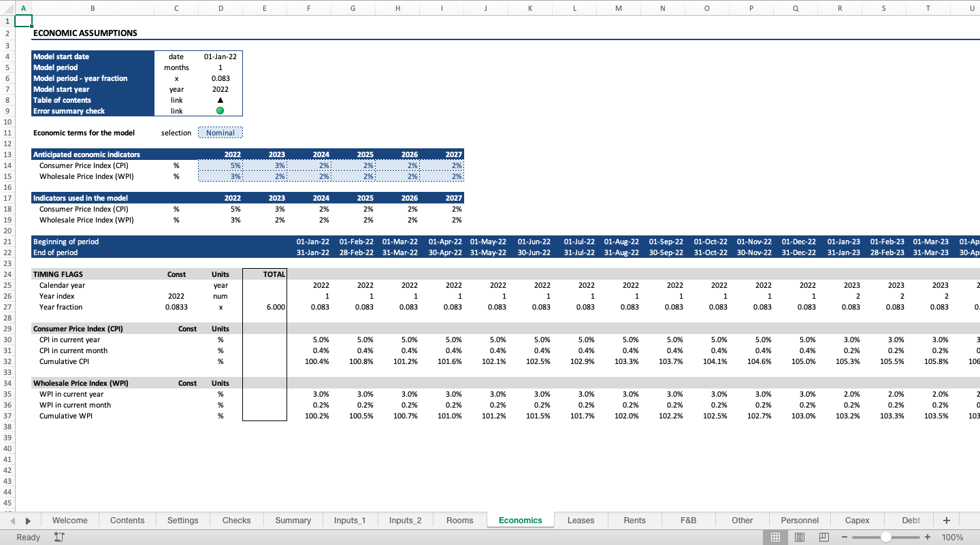
Task: Open the Rents sheet tab
Action: [x=634, y=520]
